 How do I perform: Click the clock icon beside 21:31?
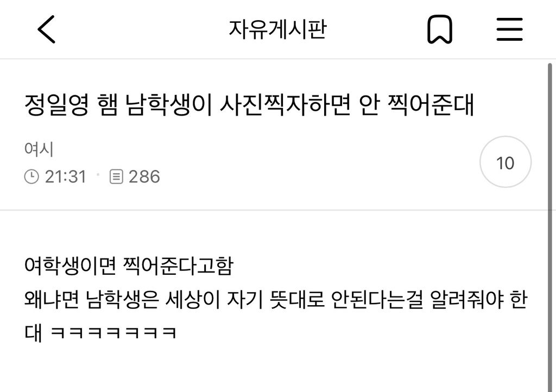coord(31,176)
